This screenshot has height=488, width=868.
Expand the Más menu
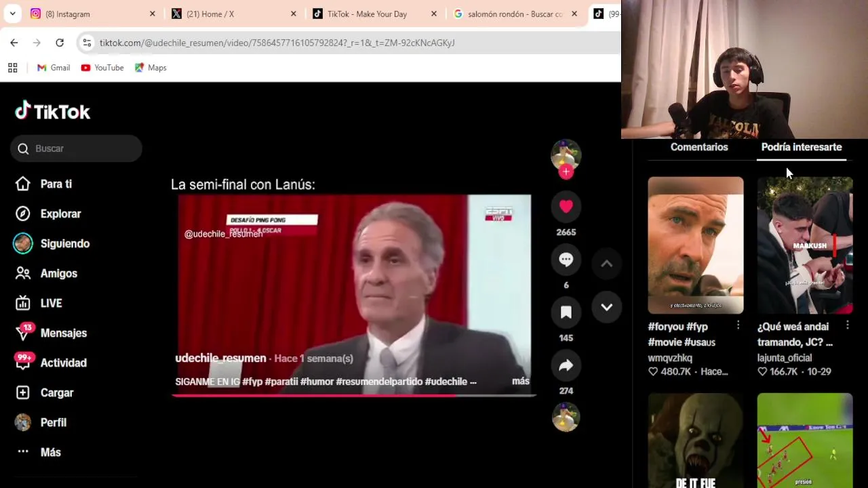pyautogui.click(x=39, y=452)
